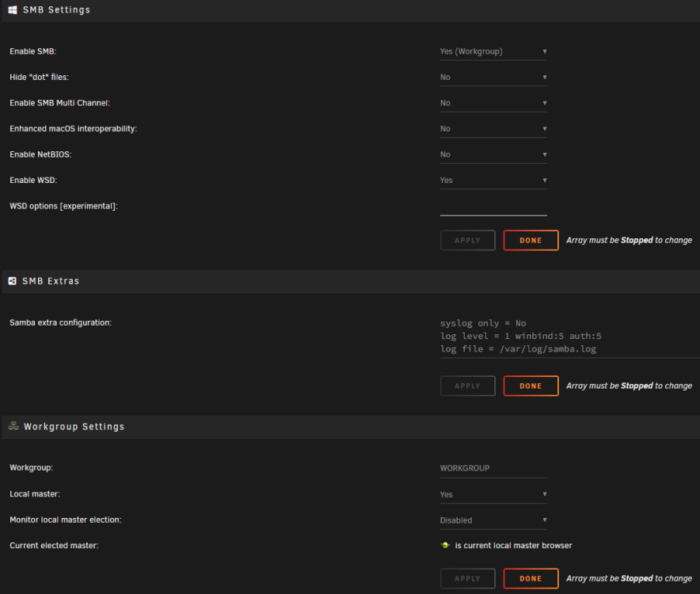This screenshot has width=700, height=594.
Task: Click the "Local master:" label
Action: click(x=35, y=494)
